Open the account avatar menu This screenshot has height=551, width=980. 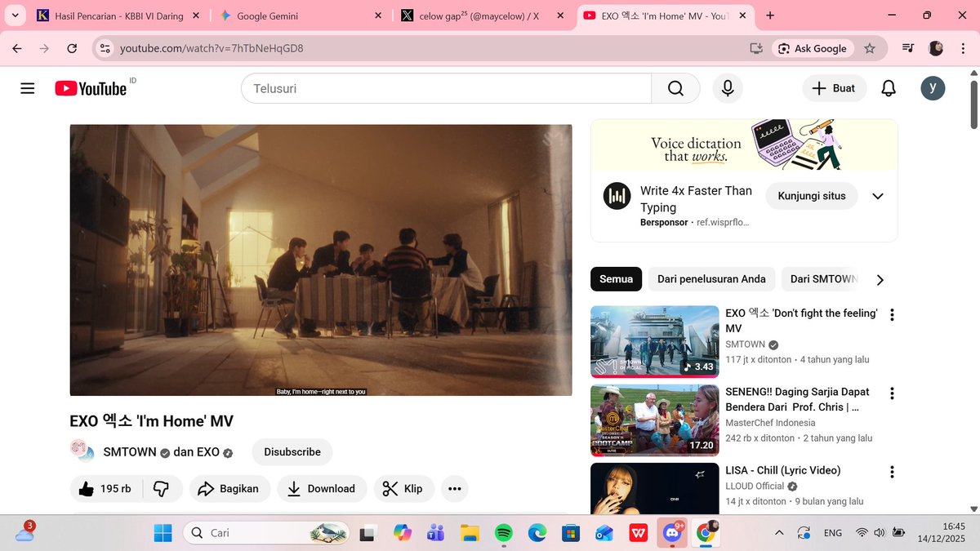click(x=933, y=88)
